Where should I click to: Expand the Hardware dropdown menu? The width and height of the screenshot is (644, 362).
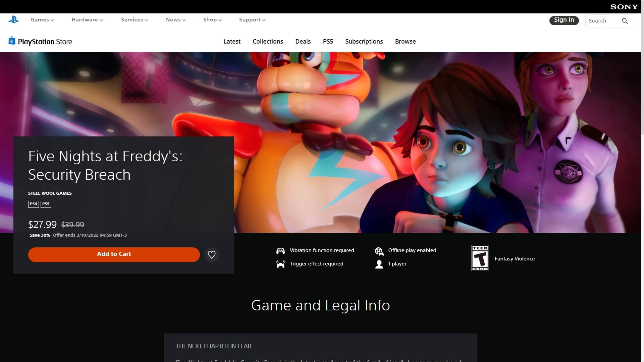point(87,20)
